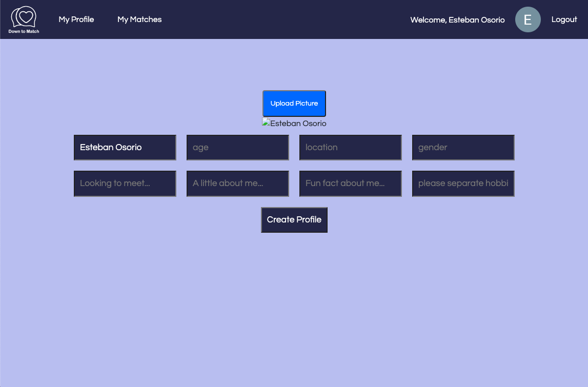Click the Logout link

pyautogui.click(x=564, y=19)
